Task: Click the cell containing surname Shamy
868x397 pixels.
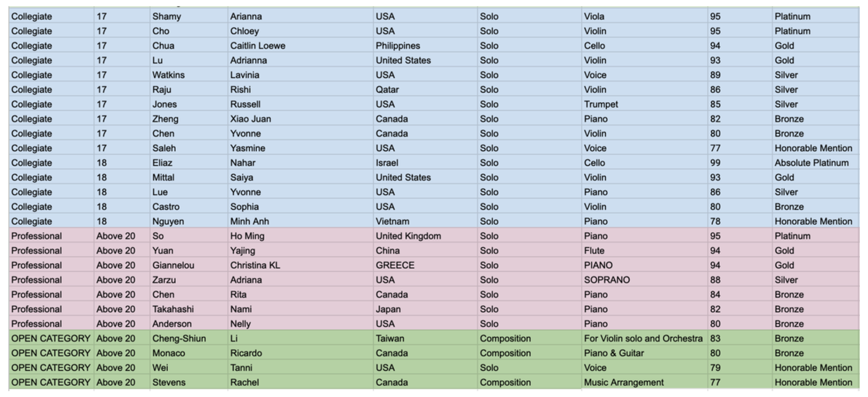Action: (167, 17)
